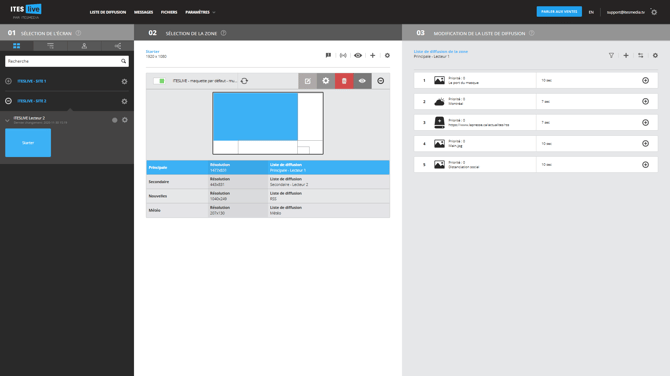Open the LISTE DE DIFFUSION menu
670x376 pixels.
tap(108, 12)
